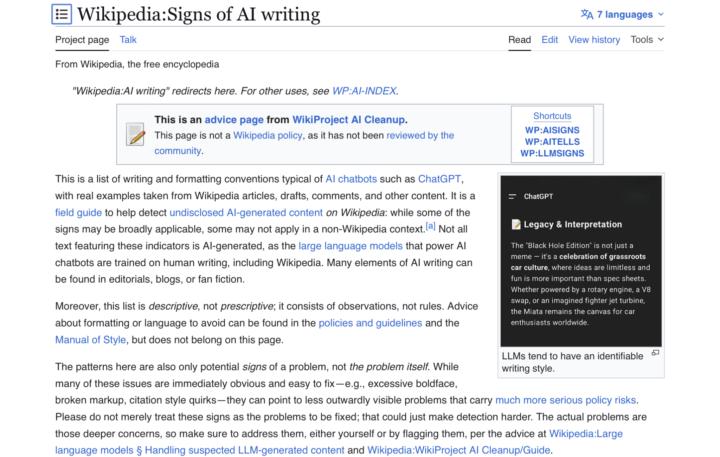Select the Edit tab
The image size is (720, 457).
[x=550, y=40]
